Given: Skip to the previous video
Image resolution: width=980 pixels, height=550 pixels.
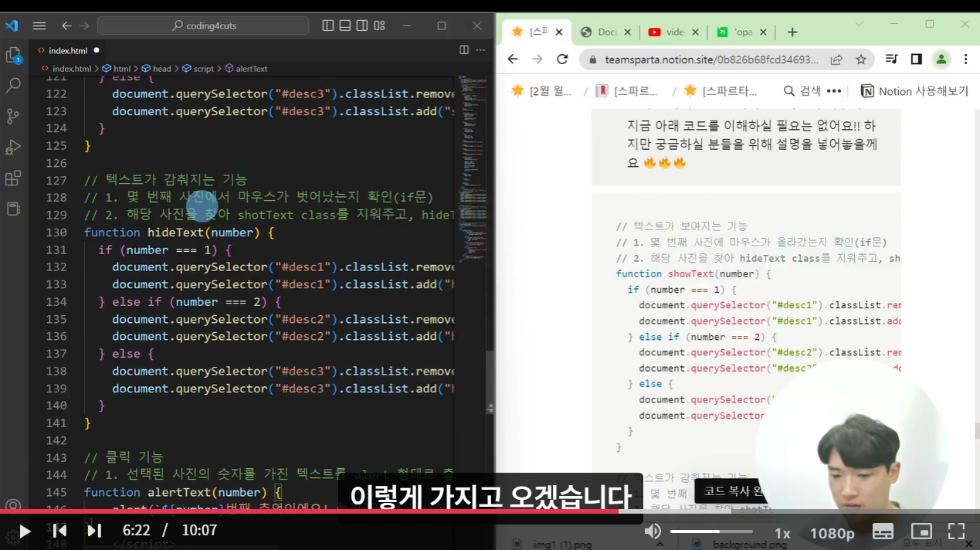Looking at the screenshot, I should [59, 531].
